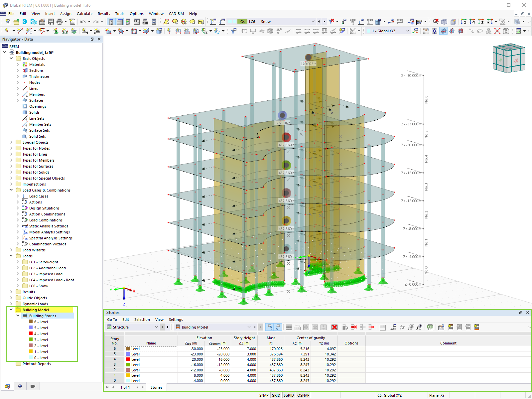Screen dimensions: 532x399
Task: Click the Excel export icon in Stories toolbar
Action: [x=430, y=327]
